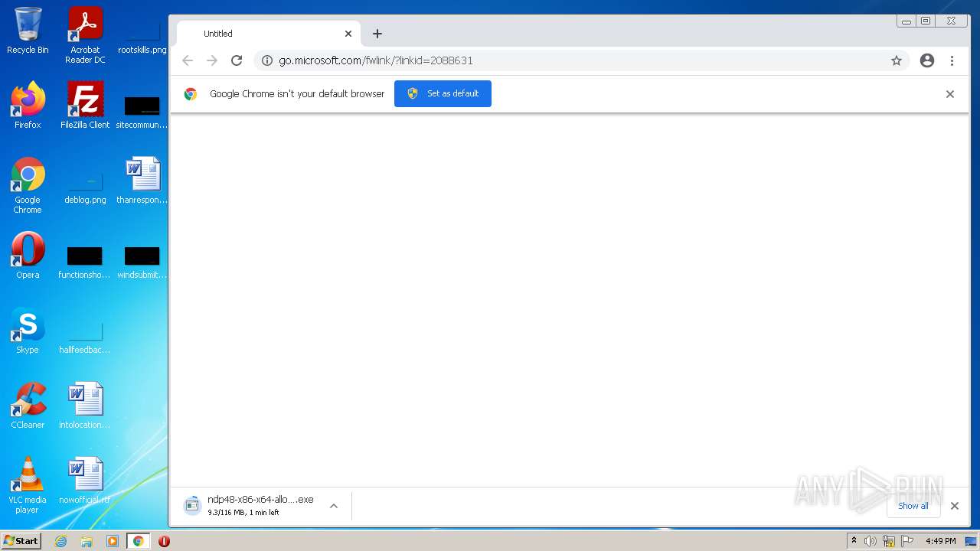Click the 4:49 PM clock

click(x=940, y=541)
